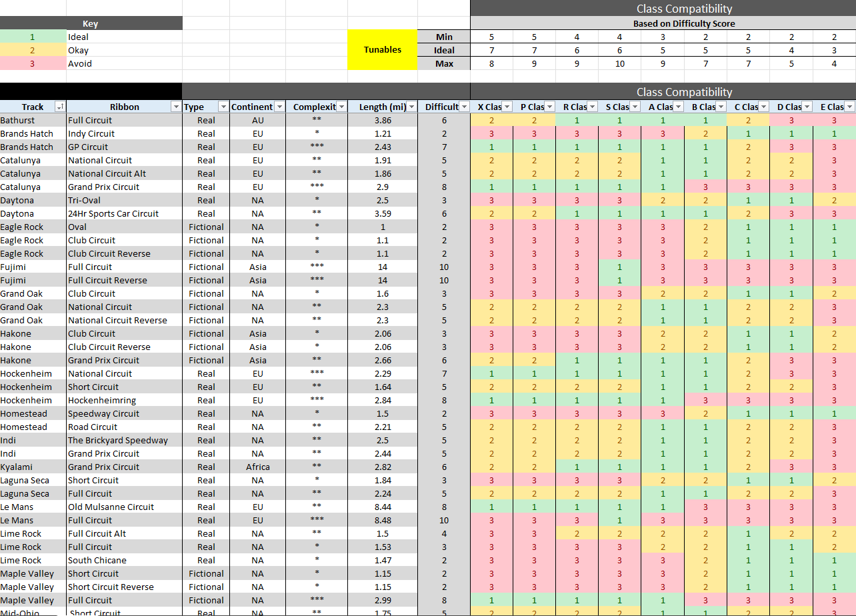Open the P Class filter dropdown
Image resolution: width=856 pixels, height=616 pixels.
(549, 107)
